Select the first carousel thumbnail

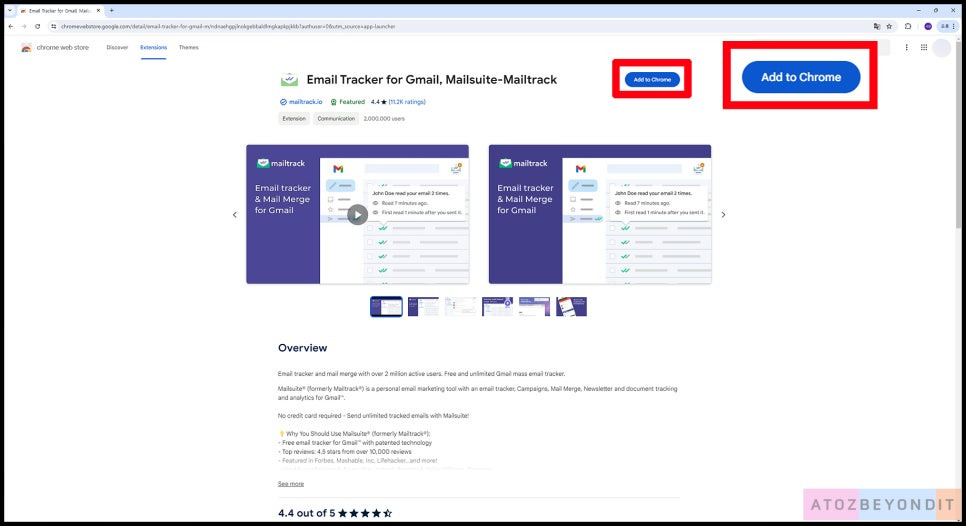coord(386,306)
